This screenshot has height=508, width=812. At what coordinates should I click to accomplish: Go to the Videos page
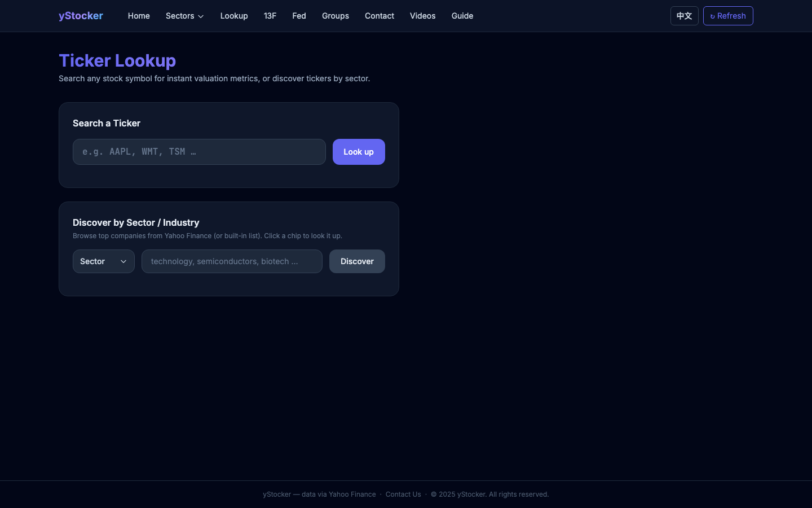point(422,16)
